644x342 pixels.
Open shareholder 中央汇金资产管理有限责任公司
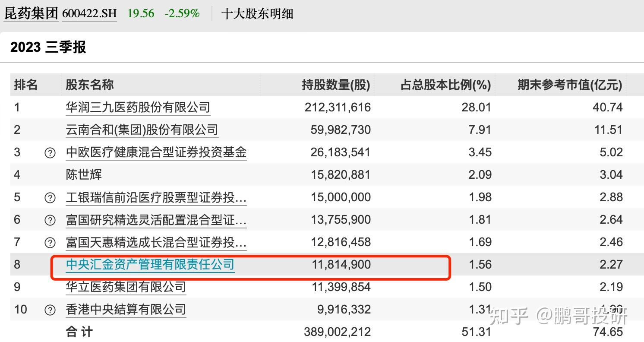pos(150,264)
